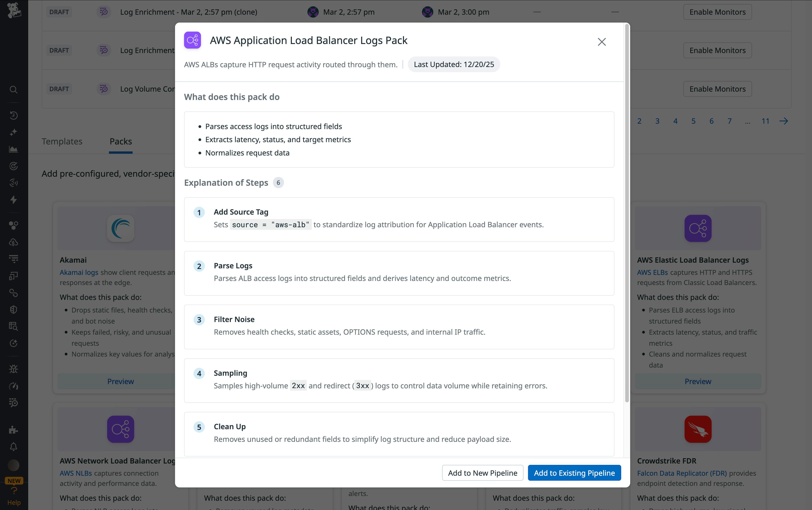The height and width of the screenshot is (510, 812).
Task: Enable Monitors for the Log Enrichment clone draft
Action: [717, 12]
